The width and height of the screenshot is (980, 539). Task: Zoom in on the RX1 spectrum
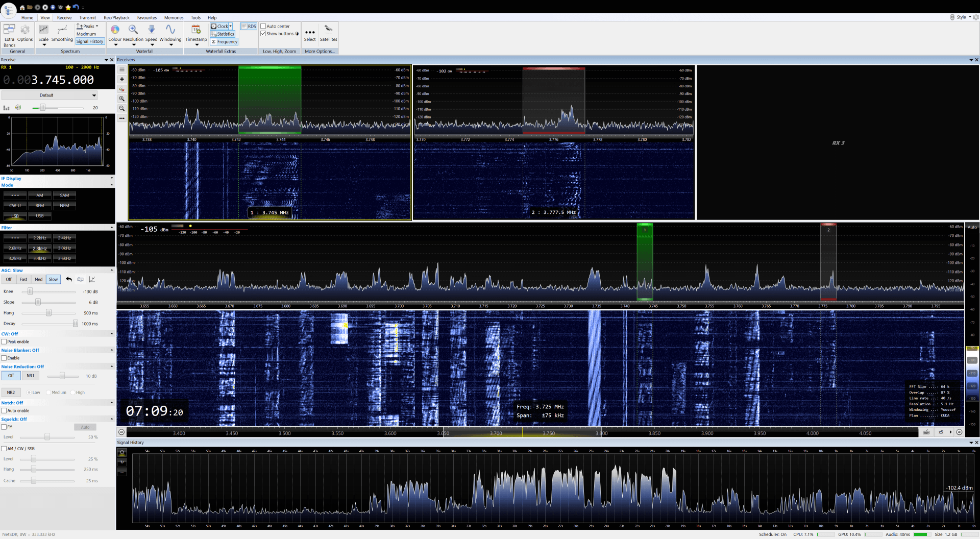coord(121,99)
